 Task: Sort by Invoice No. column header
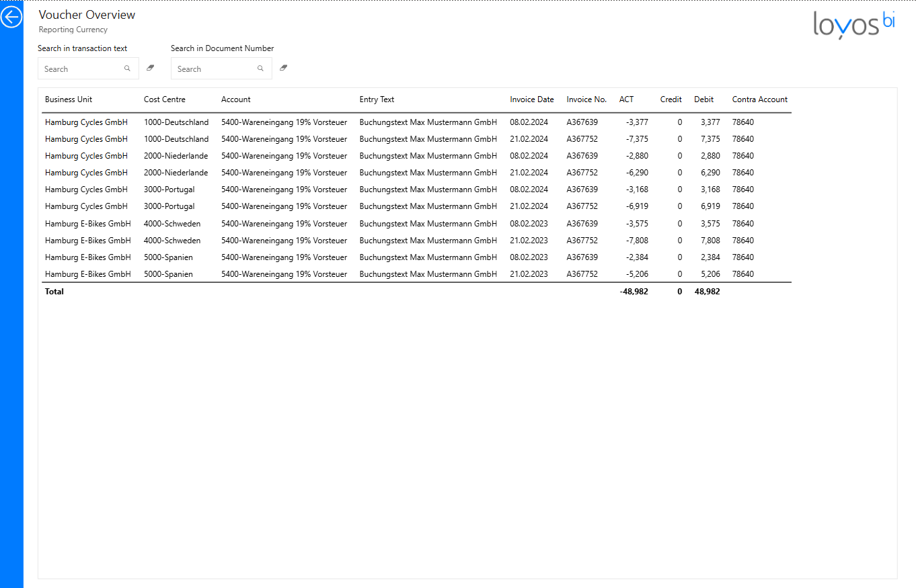[x=586, y=99]
